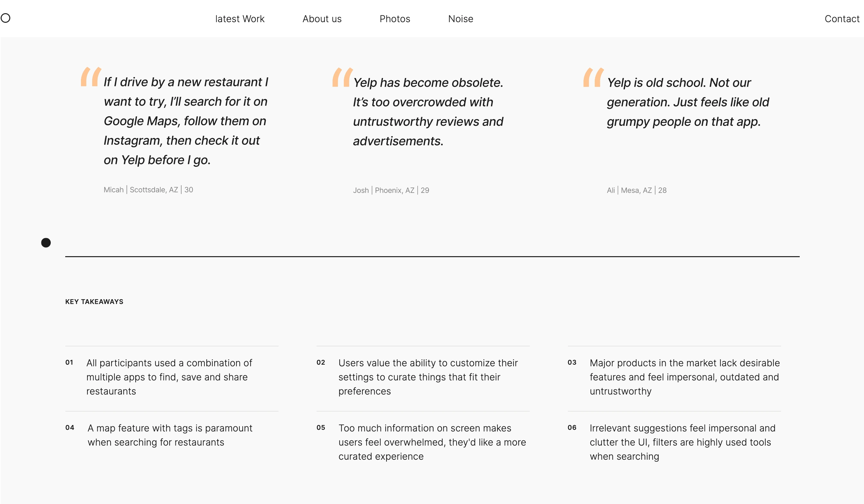Click the circle logo icon in header
Image resolution: width=864 pixels, height=504 pixels.
point(5,18)
